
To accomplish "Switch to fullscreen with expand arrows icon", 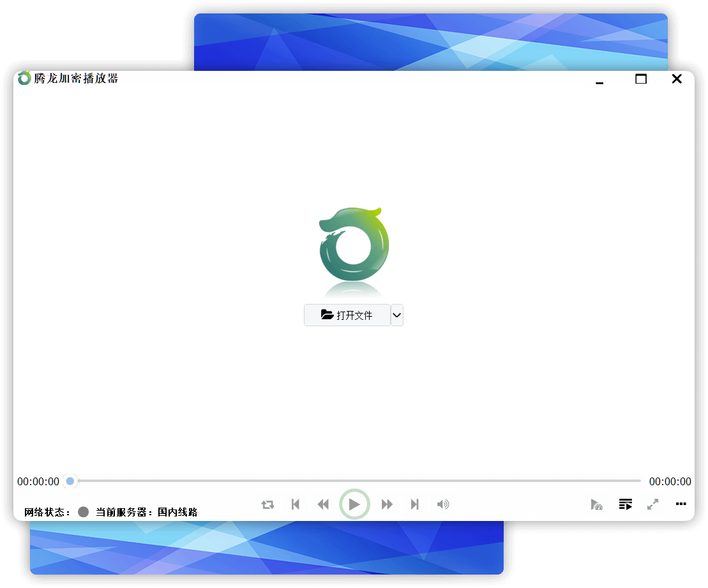I will (652, 504).
